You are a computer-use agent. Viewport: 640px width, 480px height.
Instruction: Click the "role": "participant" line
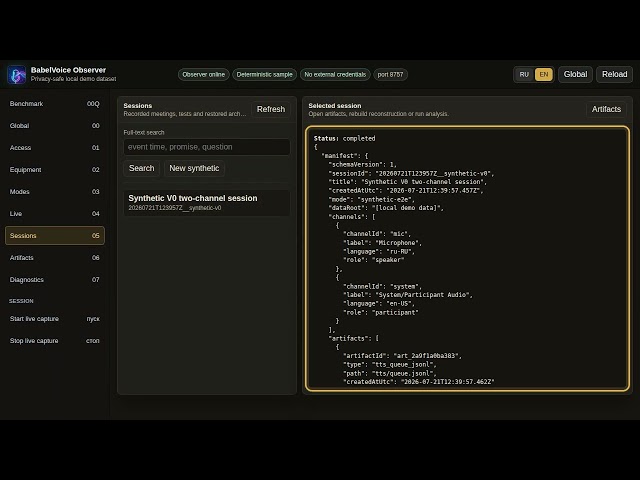tap(381, 313)
